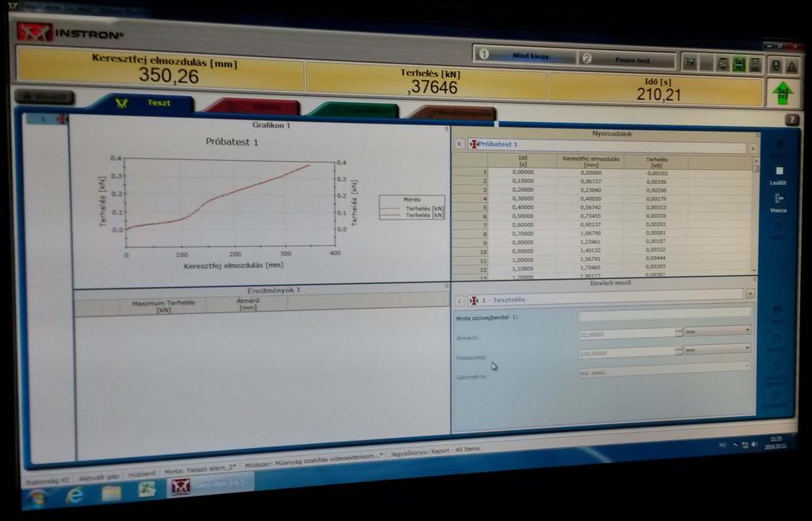Click the Instron Bluehill taskbar button
Image resolution: width=812 pixels, height=521 pixels.
click(210, 485)
